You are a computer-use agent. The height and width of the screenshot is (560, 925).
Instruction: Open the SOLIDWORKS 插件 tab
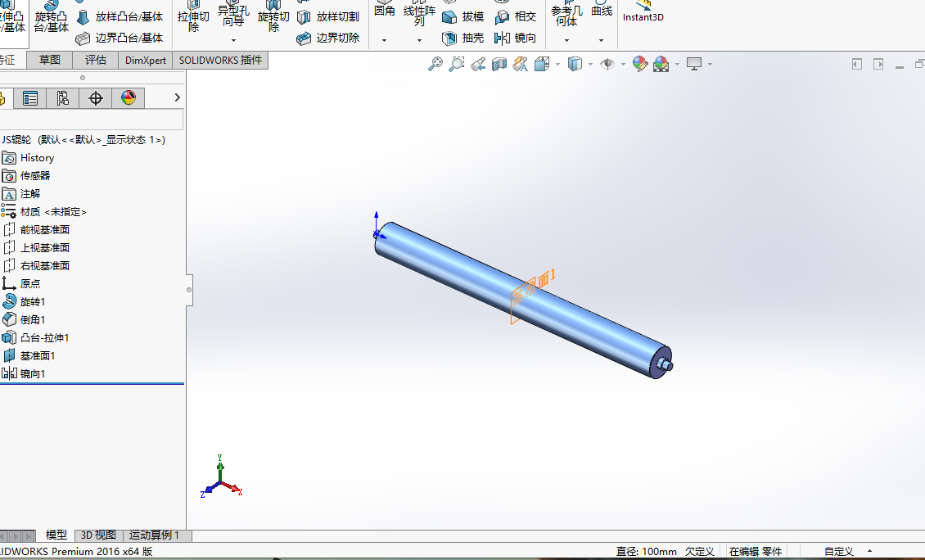pyautogui.click(x=220, y=61)
